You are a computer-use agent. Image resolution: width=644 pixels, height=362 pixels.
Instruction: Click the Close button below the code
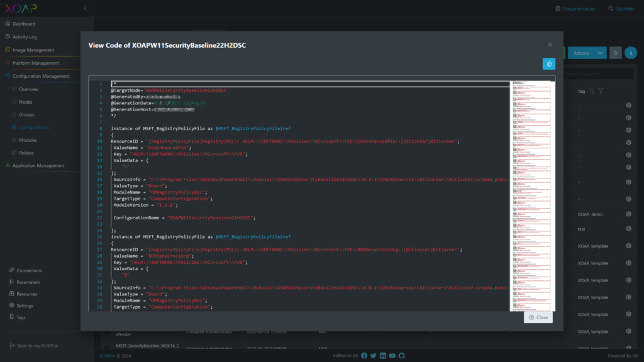(x=538, y=317)
